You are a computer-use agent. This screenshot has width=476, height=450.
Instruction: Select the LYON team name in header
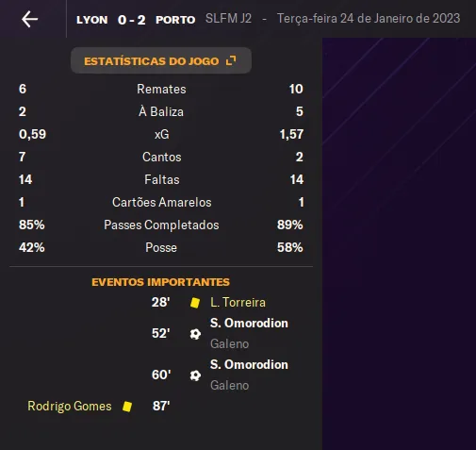92,20
